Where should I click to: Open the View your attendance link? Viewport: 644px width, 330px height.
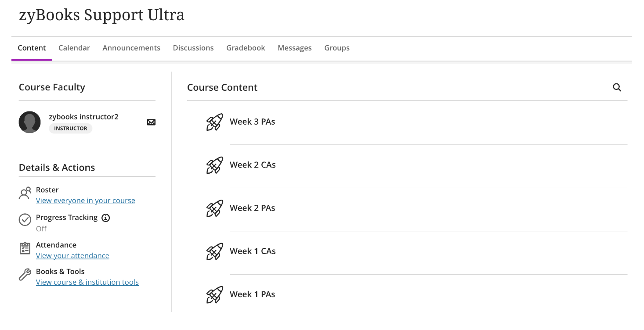(x=72, y=255)
